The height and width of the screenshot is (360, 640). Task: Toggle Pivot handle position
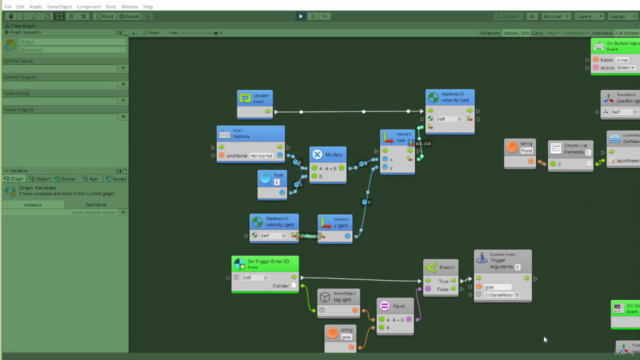point(104,16)
